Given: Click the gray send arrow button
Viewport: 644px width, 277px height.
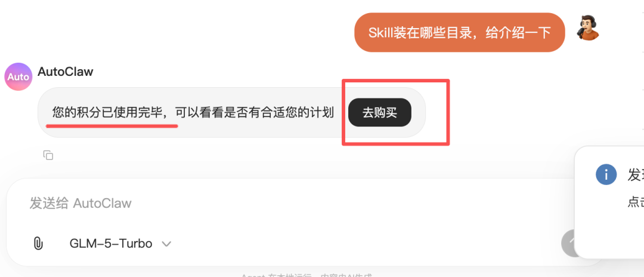Looking at the screenshot, I should tap(568, 244).
